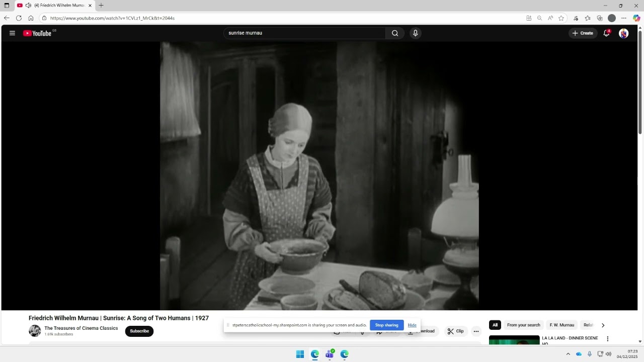Screen dimensions: 644x362
Task: Open Edge browser profile circle
Action: point(612,18)
